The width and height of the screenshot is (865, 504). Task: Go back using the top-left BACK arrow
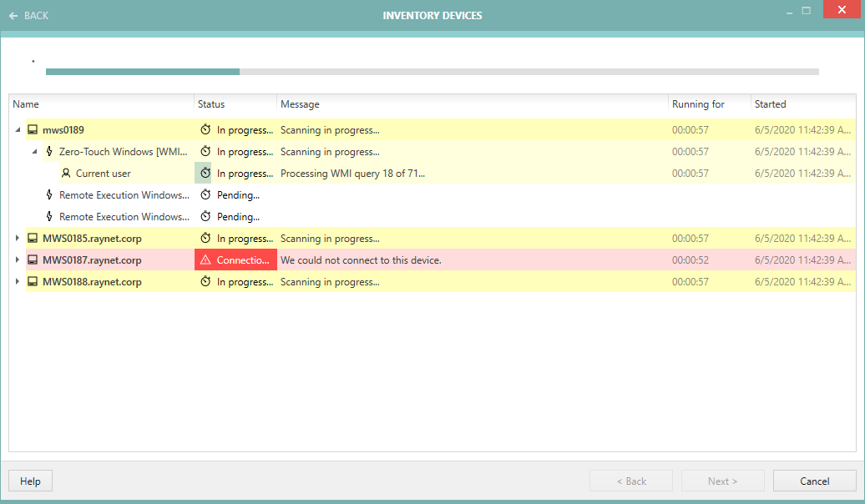[x=28, y=16]
